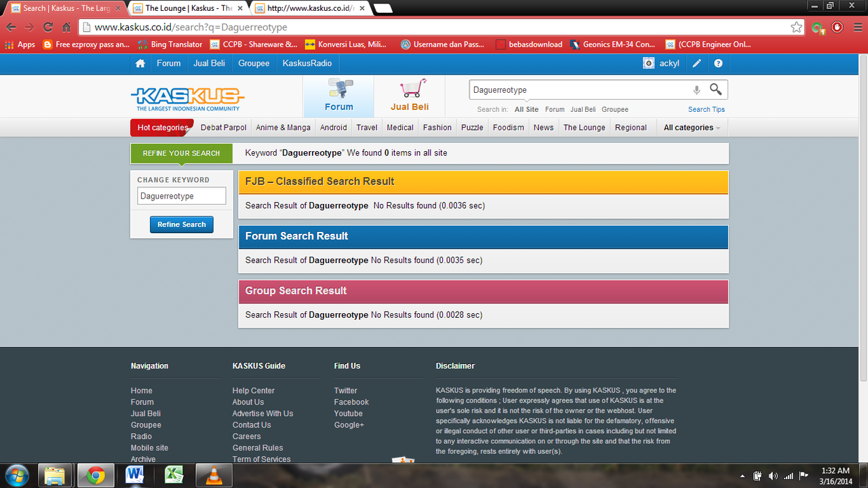This screenshot has height=488, width=868.
Task: Focus the main Daguerreotype search box
Action: coord(580,89)
